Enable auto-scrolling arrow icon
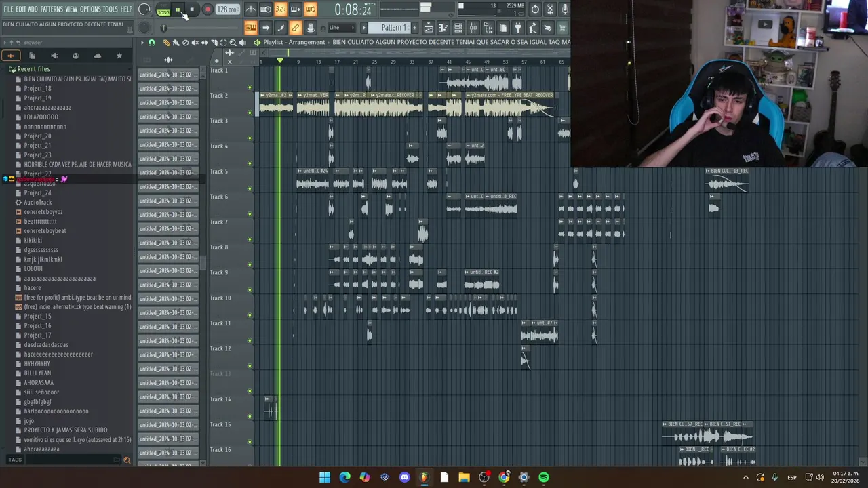This screenshot has width=868, height=488. [x=265, y=28]
